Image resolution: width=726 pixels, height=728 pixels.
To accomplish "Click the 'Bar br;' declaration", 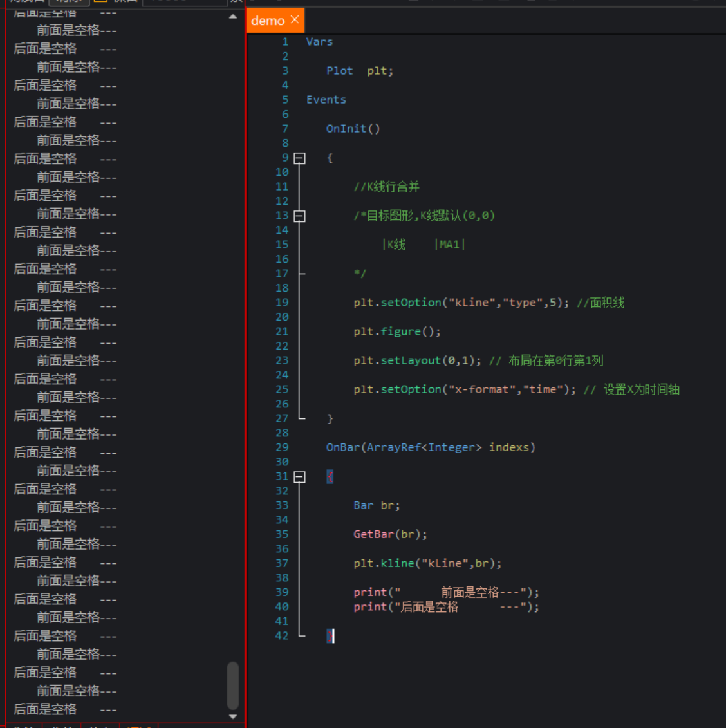I will (x=377, y=505).
